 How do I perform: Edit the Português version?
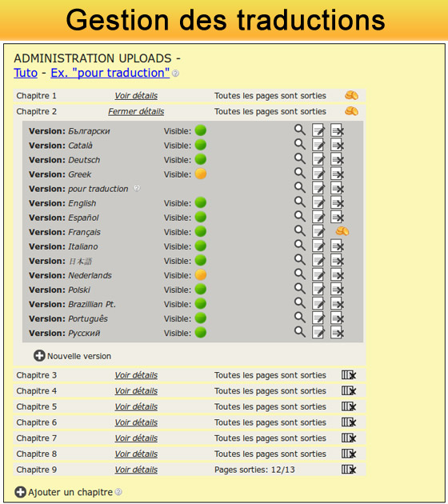[x=318, y=318]
